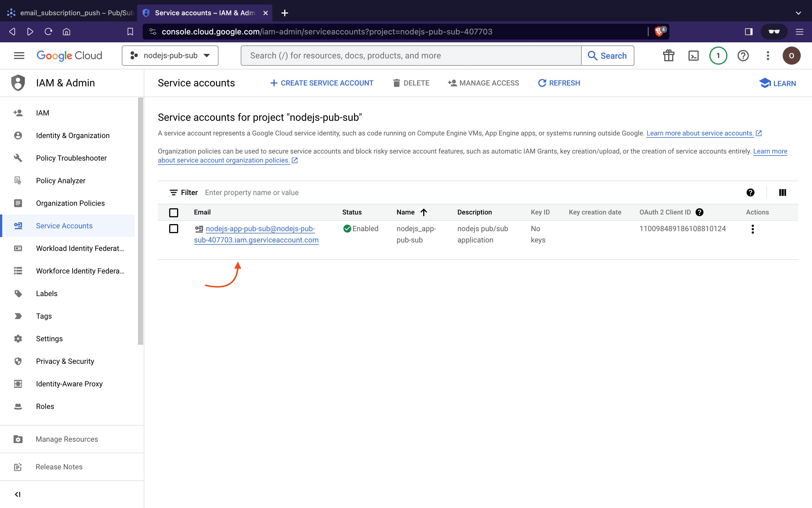Image resolution: width=812 pixels, height=508 pixels.
Task: Open Labels page
Action: tap(67, 293)
